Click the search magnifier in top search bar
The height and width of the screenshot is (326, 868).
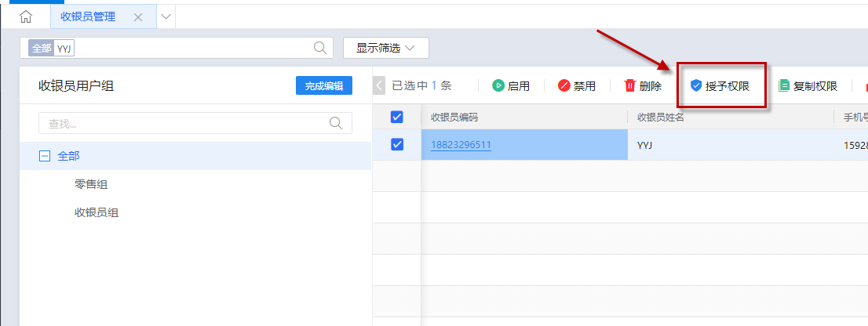(320, 48)
